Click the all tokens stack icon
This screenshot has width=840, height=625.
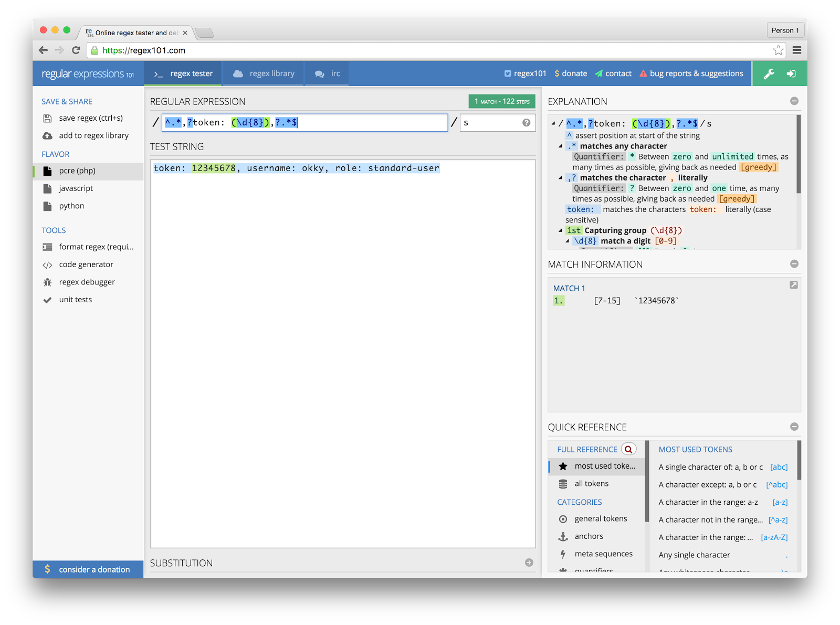pyautogui.click(x=563, y=484)
